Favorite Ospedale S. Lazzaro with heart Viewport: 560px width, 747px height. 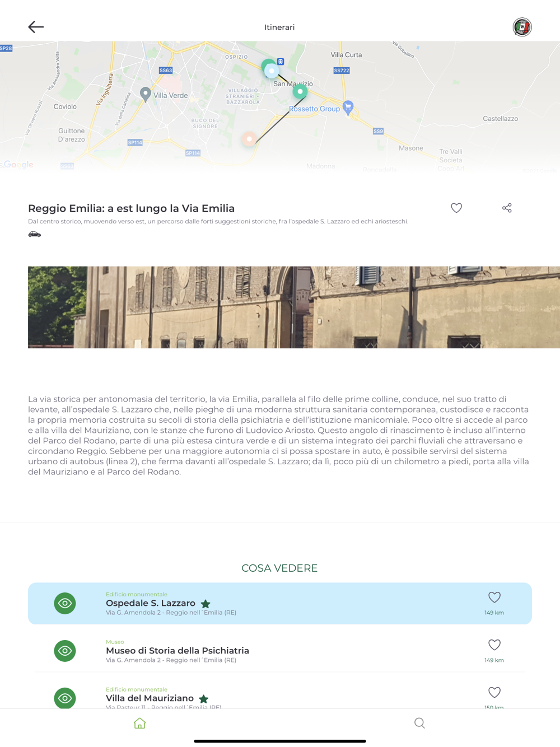pyautogui.click(x=494, y=597)
